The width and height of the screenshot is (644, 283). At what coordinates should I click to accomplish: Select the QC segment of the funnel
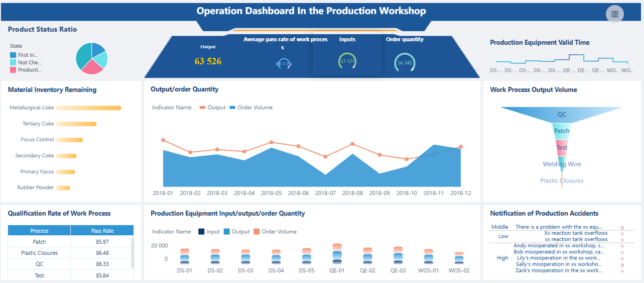coord(562,115)
